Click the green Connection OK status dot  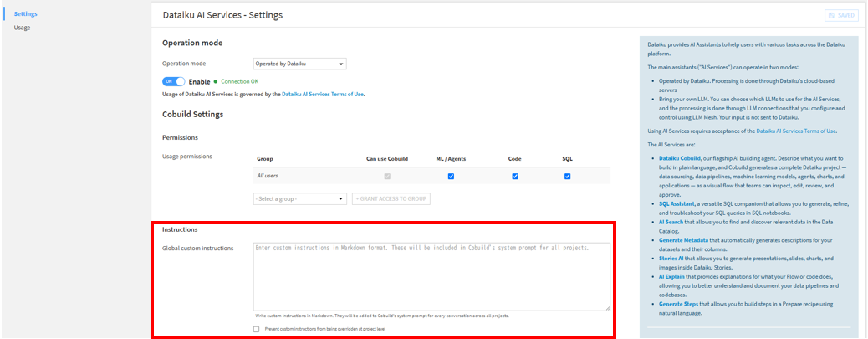coord(216,81)
